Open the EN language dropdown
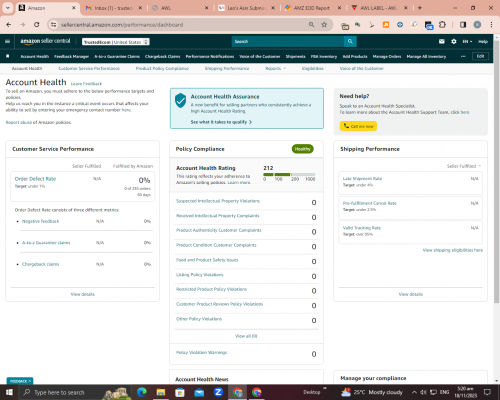The width and height of the screenshot is (500, 400). (467, 42)
